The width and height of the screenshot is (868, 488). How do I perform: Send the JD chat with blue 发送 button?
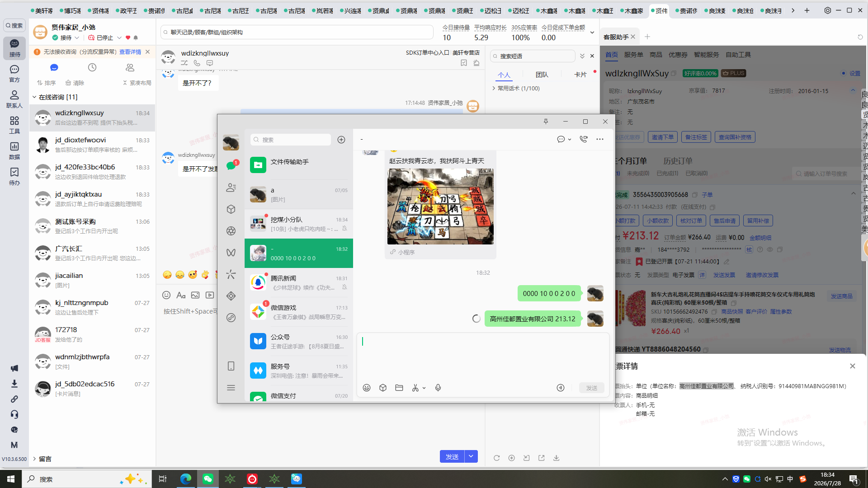tap(452, 456)
